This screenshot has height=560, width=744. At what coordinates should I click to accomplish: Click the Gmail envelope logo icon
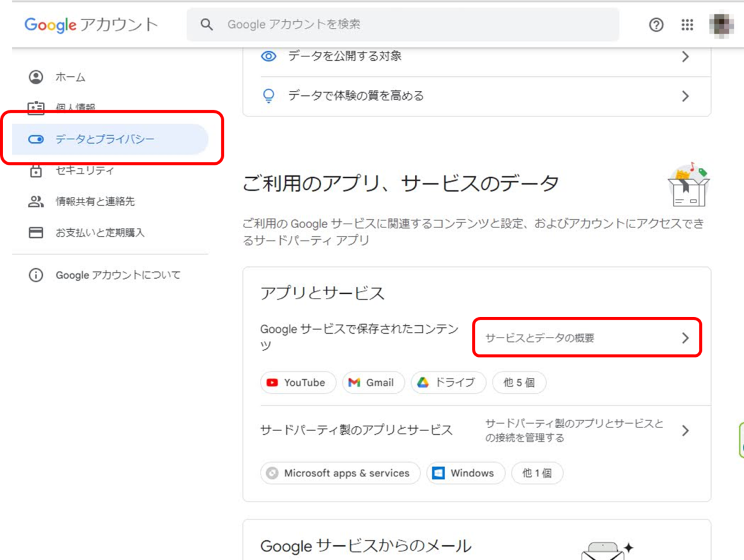pos(354,383)
